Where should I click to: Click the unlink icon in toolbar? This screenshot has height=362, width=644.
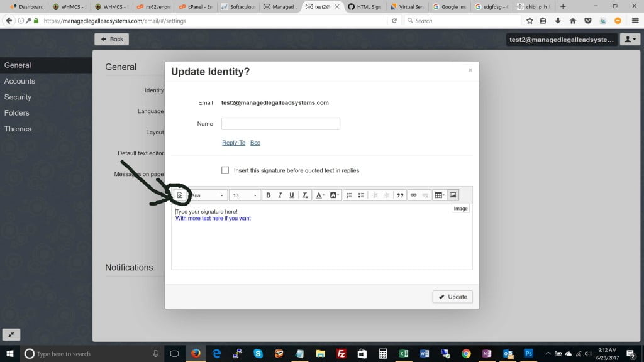[x=426, y=195]
